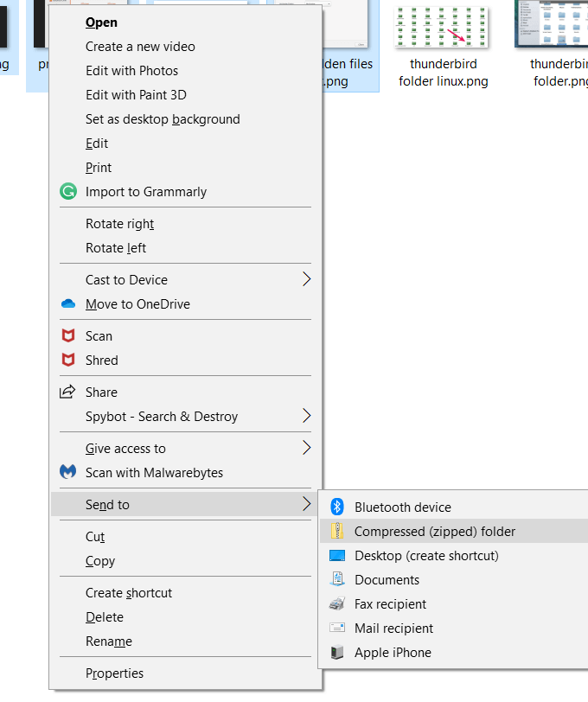The width and height of the screenshot is (588, 702).
Task: Select Print from the context menu
Action: tap(185, 168)
